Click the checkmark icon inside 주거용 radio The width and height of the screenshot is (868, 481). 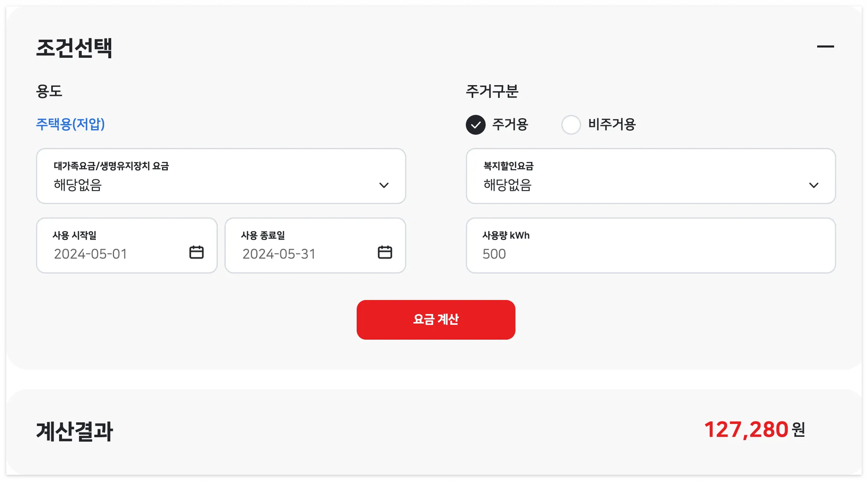pyautogui.click(x=476, y=124)
